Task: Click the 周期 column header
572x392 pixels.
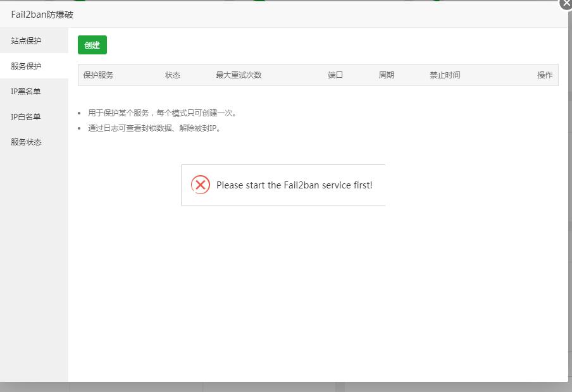Action: 387,75
